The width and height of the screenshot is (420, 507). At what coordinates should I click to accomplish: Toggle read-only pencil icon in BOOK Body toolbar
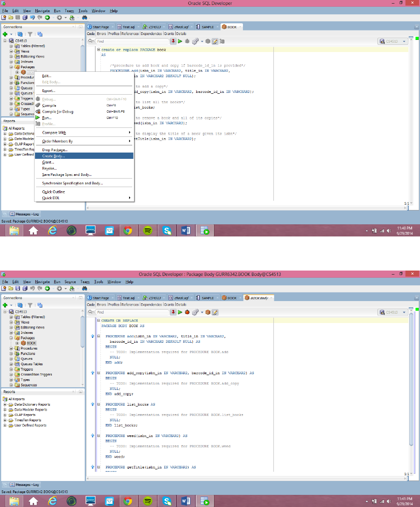click(215, 312)
